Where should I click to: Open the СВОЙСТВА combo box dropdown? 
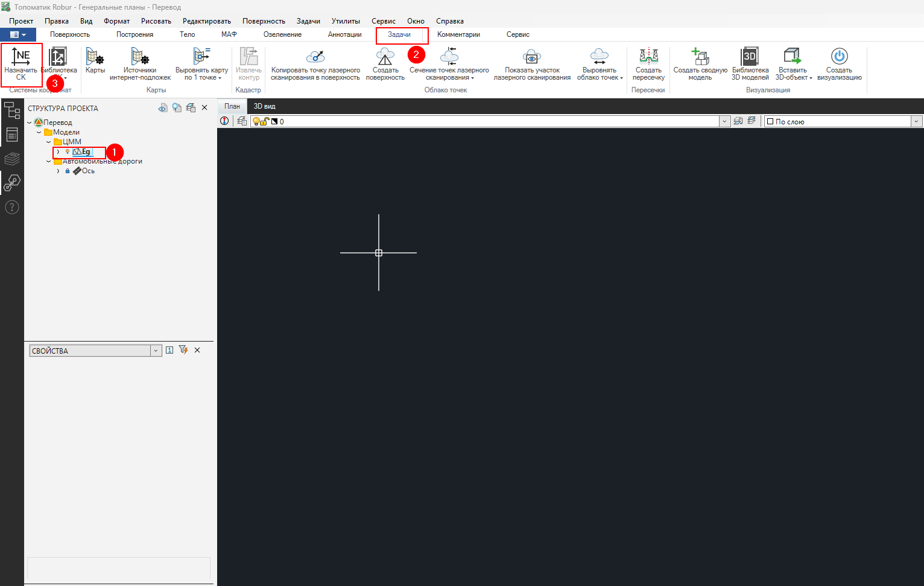(x=156, y=351)
